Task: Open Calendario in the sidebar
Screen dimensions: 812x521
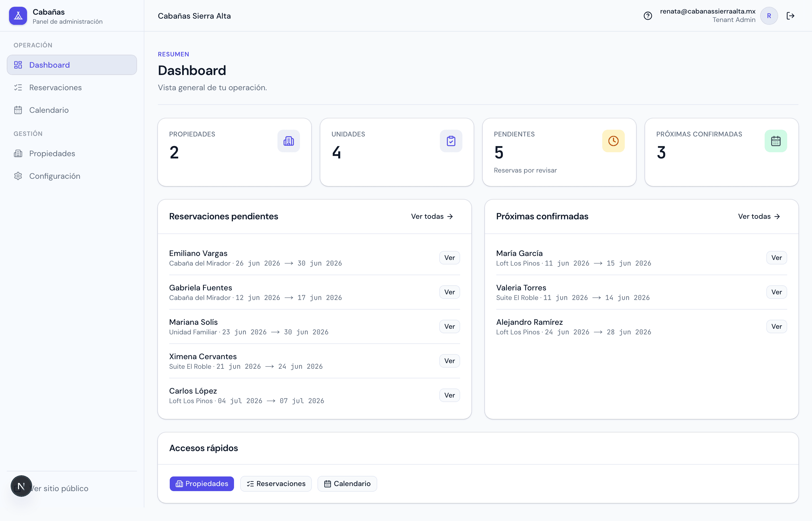Action: [72, 110]
